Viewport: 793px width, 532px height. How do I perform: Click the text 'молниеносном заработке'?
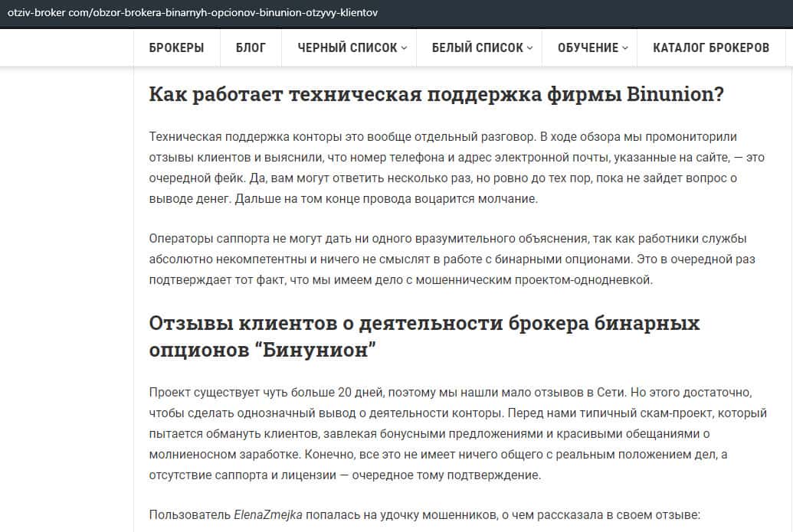click(x=224, y=454)
